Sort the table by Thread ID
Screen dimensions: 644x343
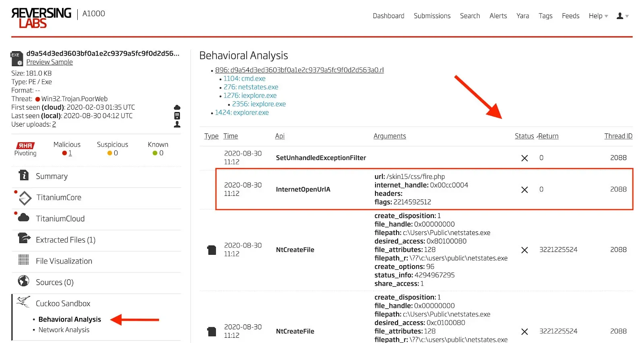pyautogui.click(x=618, y=136)
